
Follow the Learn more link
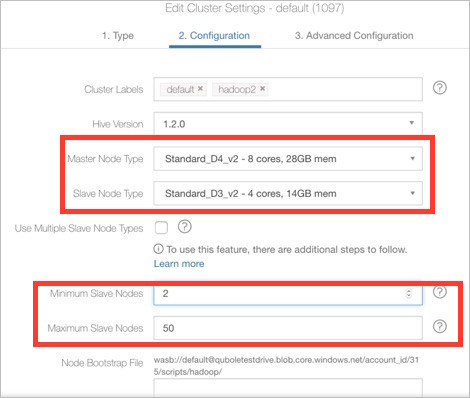(x=179, y=264)
